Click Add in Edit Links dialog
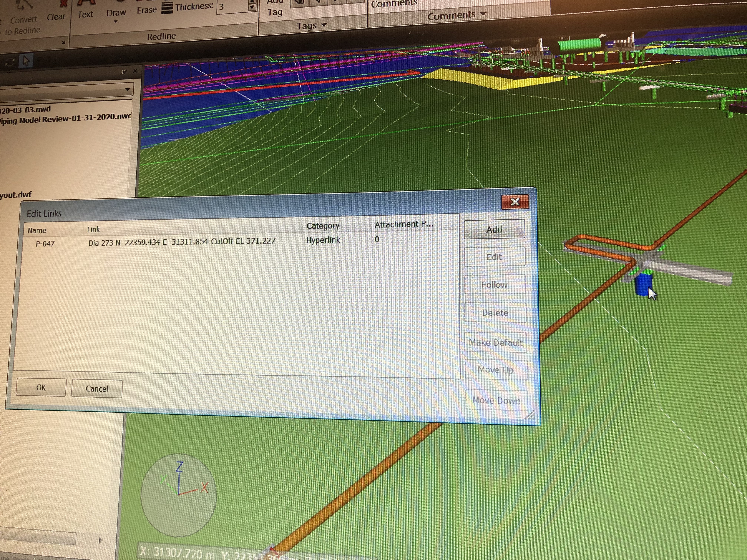The width and height of the screenshot is (747, 560). 494,229
